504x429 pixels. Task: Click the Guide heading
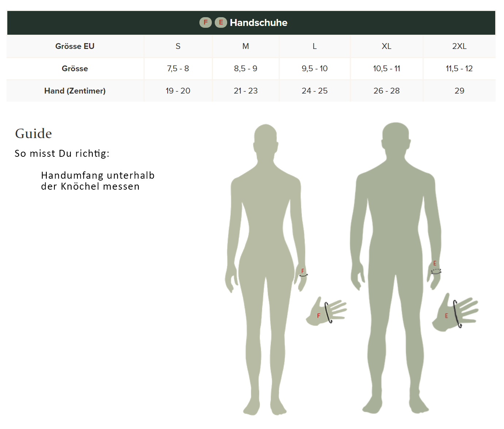click(34, 134)
